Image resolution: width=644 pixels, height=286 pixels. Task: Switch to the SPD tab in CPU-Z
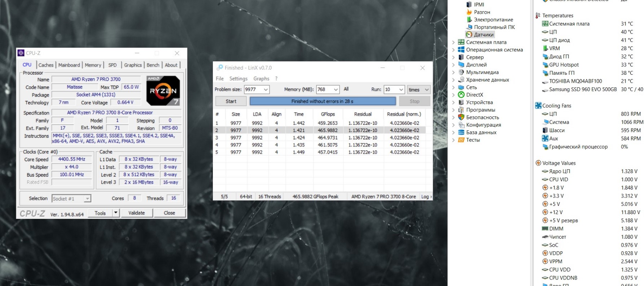113,65
